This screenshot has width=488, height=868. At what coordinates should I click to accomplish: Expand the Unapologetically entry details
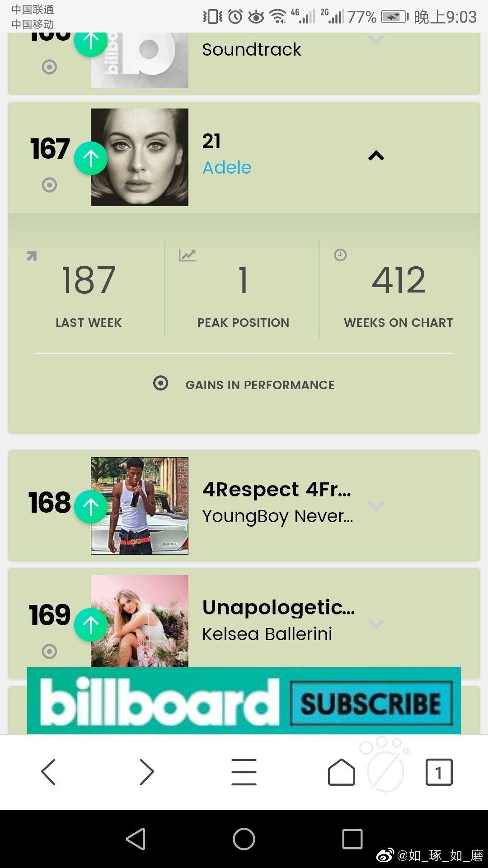(x=376, y=624)
